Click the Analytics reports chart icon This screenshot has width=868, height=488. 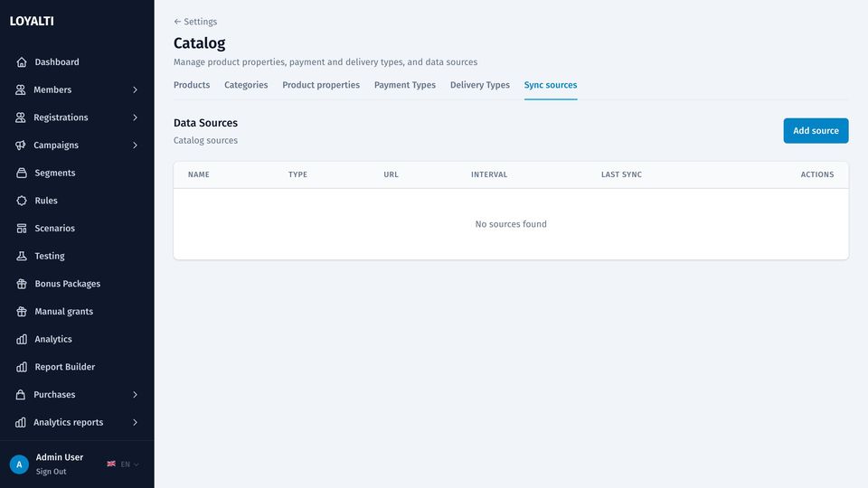pyautogui.click(x=21, y=422)
